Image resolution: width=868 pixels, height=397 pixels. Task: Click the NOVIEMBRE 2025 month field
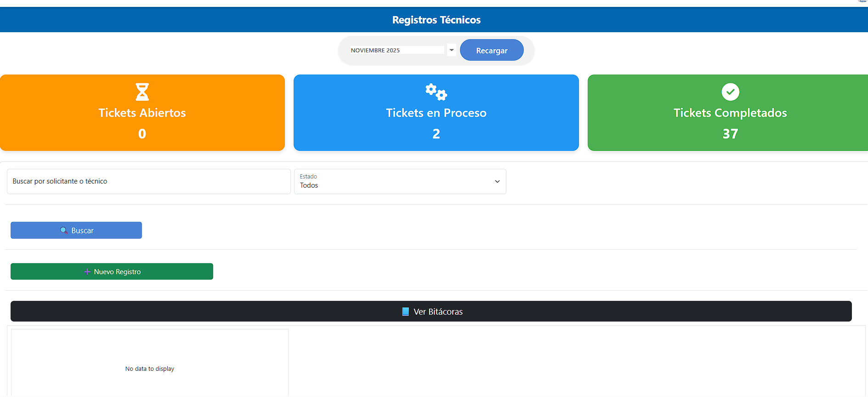397,50
